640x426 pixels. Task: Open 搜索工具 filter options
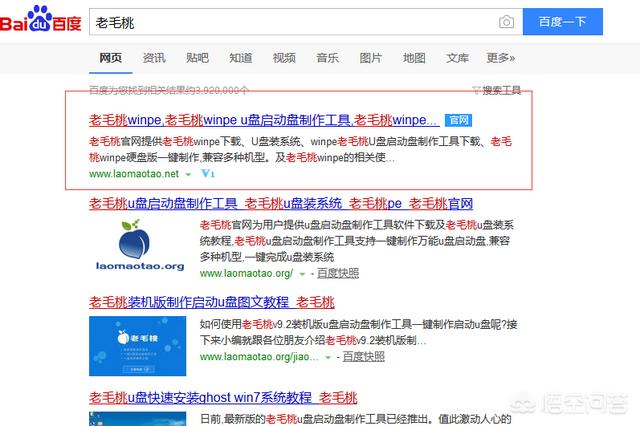497,90
